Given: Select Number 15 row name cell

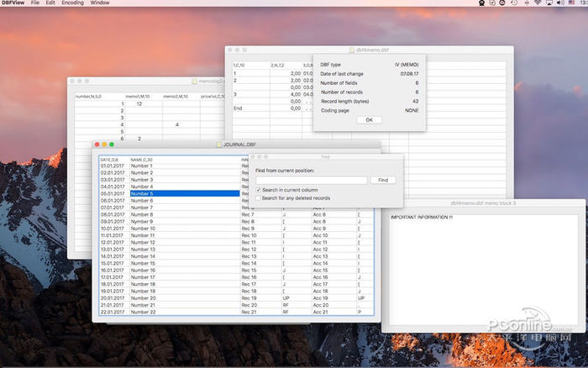Looking at the screenshot, I should (x=185, y=263).
